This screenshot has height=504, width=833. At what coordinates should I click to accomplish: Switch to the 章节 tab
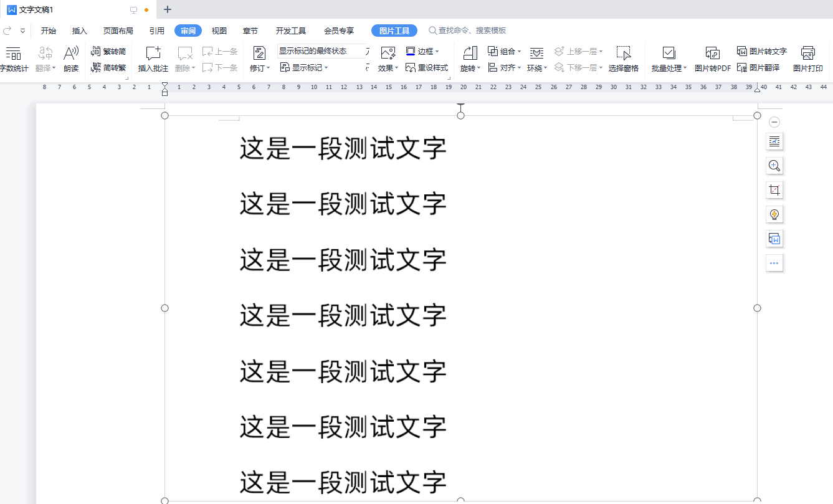(x=250, y=31)
